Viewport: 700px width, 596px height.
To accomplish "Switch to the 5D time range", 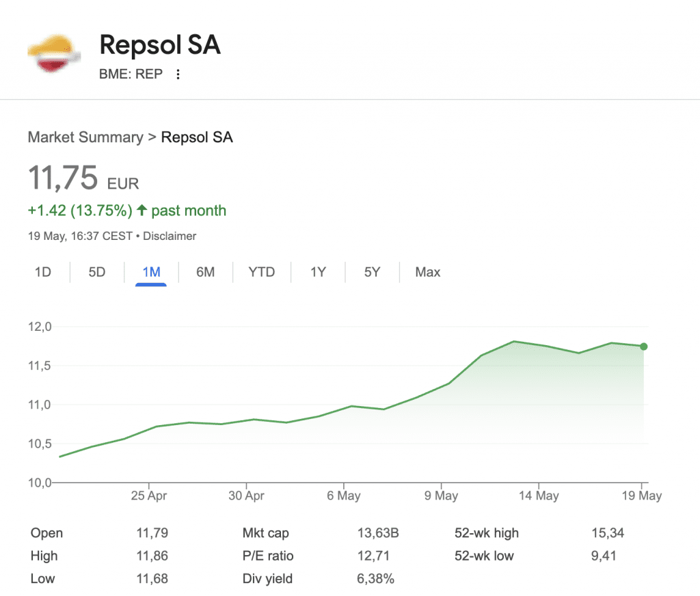I will pos(97,272).
